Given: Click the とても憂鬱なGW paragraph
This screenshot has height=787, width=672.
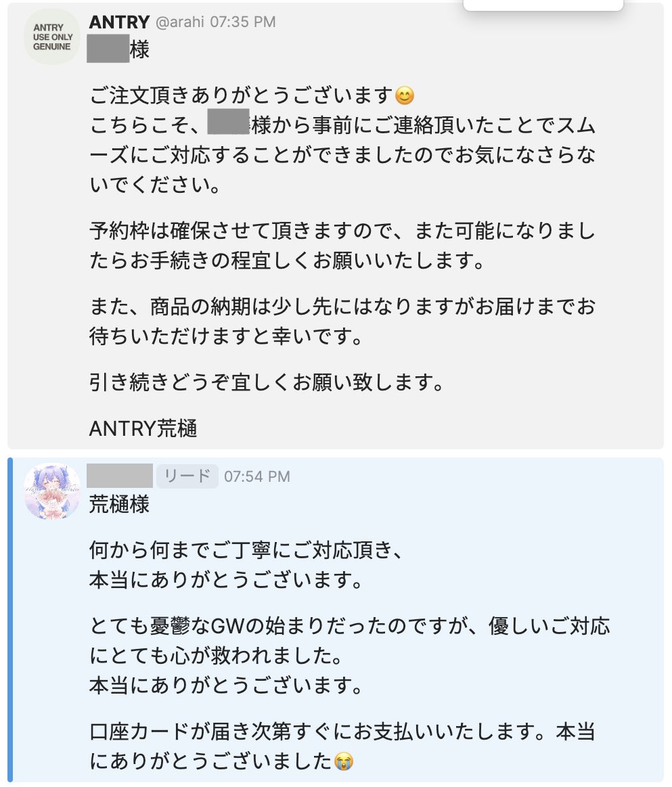Looking at the screenshot, I should click(x=349, y=642).
